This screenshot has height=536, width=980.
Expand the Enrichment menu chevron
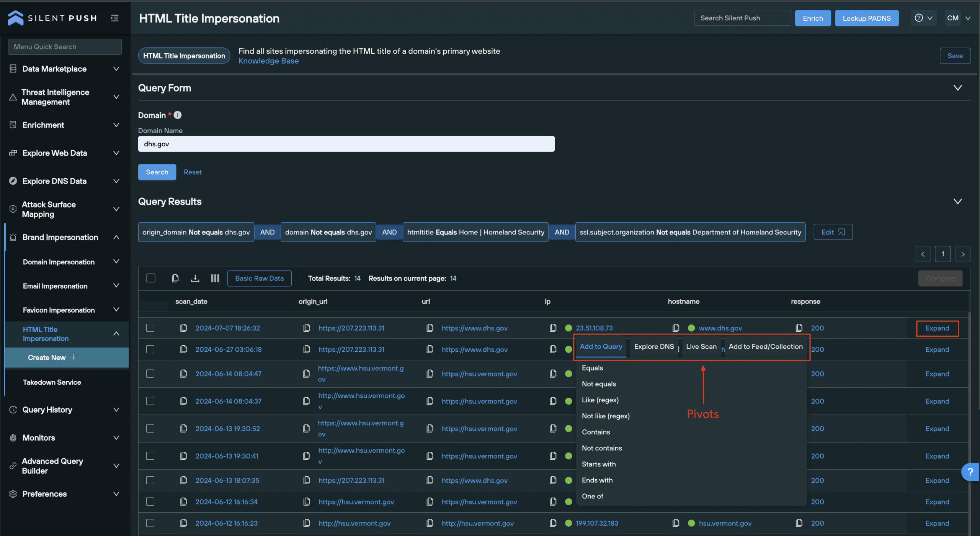(x=116, y=125)
